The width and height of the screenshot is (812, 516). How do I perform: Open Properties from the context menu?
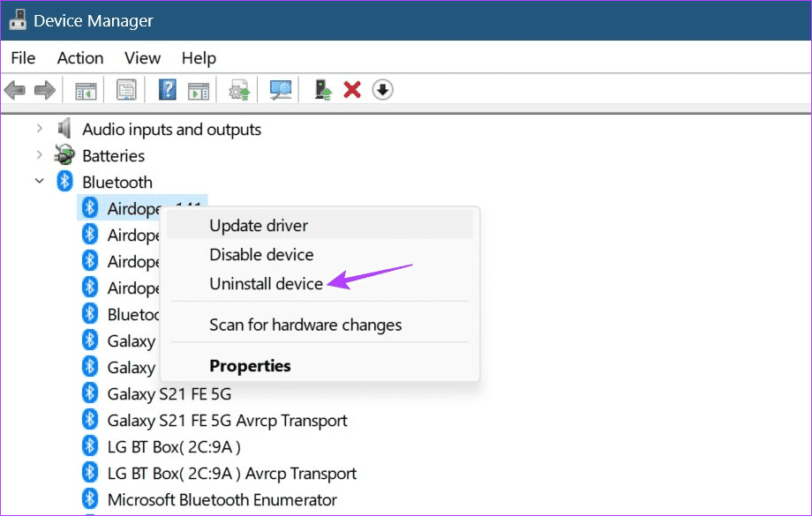pos(320,366)
